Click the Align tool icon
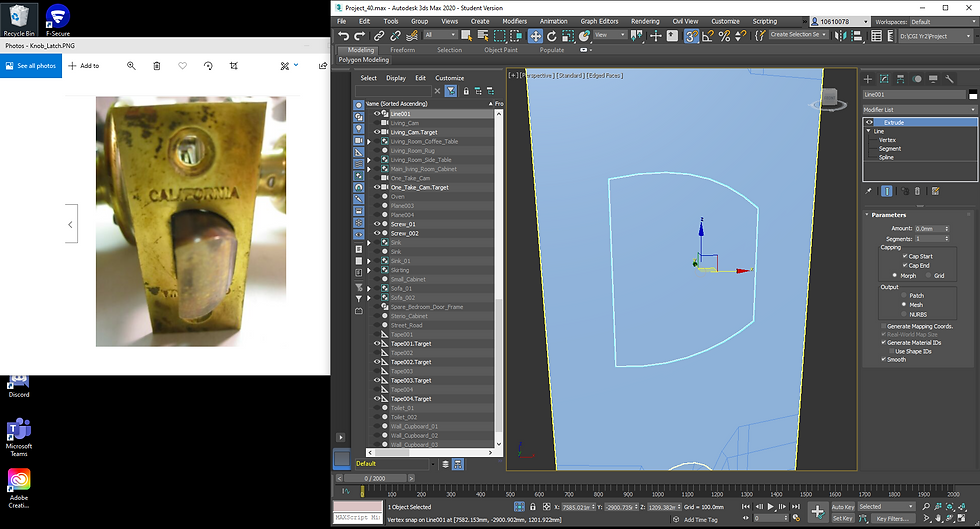 coord(858,36)
